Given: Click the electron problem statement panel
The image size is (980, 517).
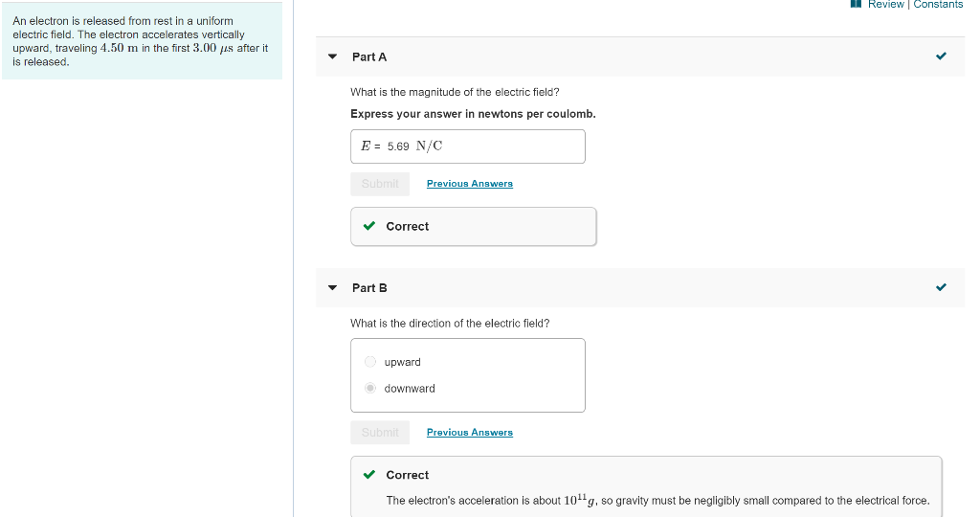Looking at the screenshot, I should 142,41.
